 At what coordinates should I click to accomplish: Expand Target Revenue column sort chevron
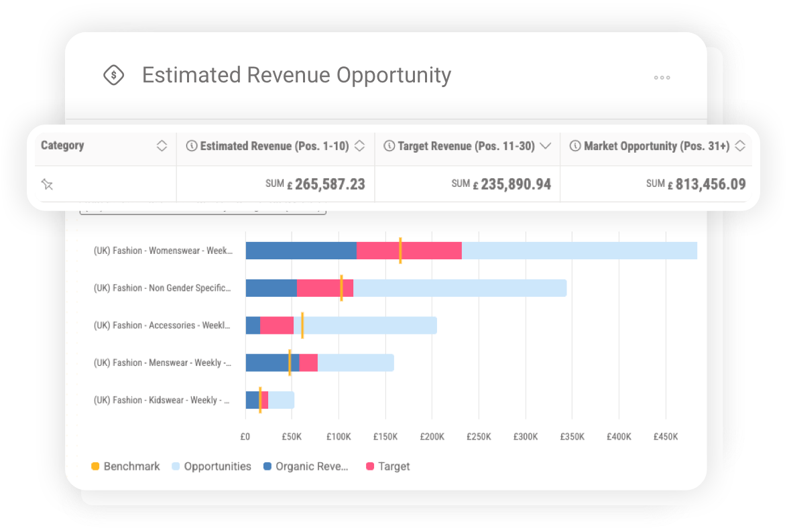[545, 146]
